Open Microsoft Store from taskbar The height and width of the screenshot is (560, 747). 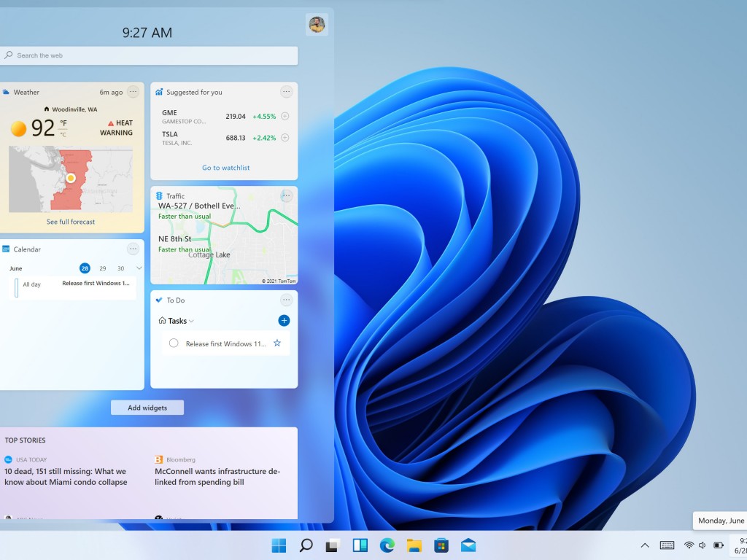click(441, 545)
